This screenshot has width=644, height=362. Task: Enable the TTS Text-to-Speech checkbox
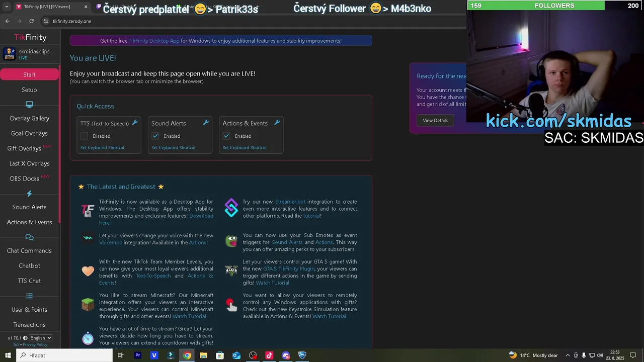point(84,136)
